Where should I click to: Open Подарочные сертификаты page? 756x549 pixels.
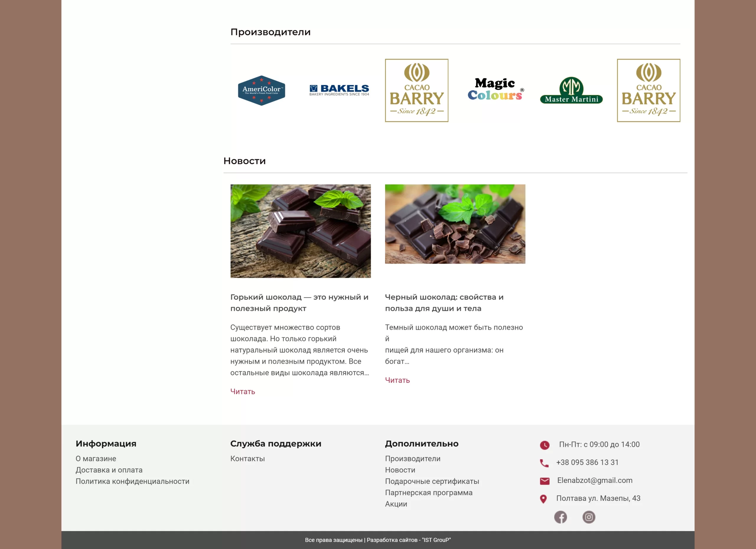click(x=432, y=481)
